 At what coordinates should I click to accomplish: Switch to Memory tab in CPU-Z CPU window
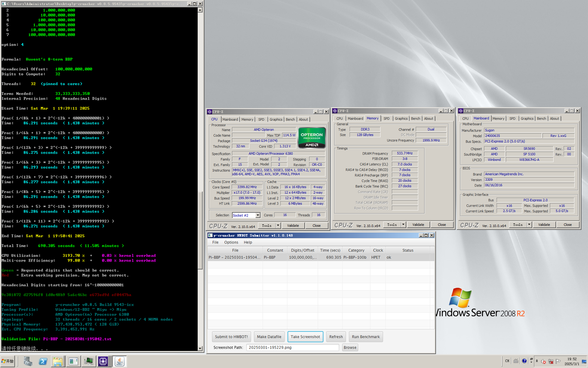(247, 120)
